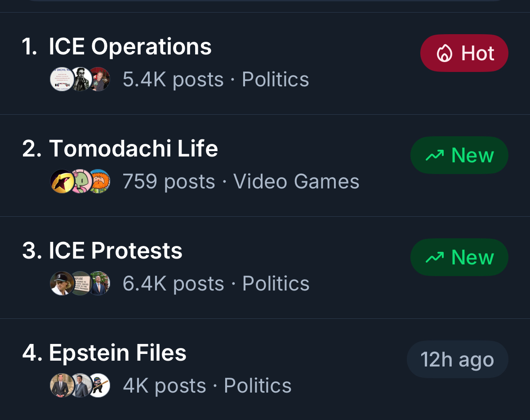Click the flame icon in the Hot badge

pos(444,54)
